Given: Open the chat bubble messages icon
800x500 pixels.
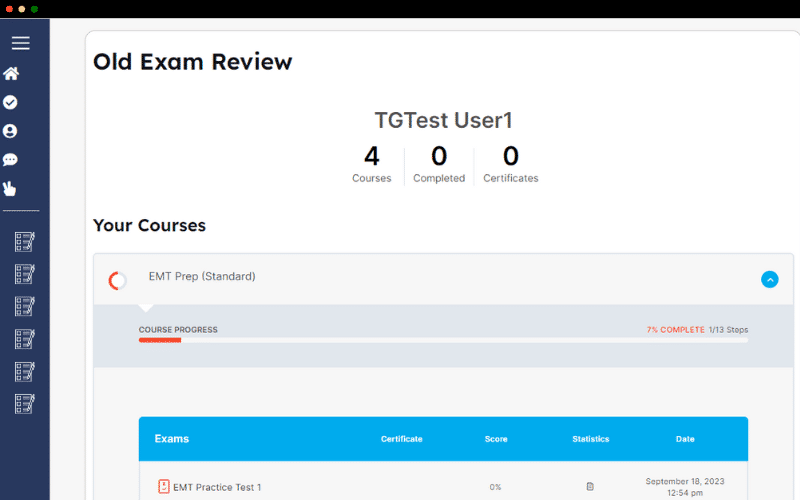Looking at the screenshot, I should (10, 160).
